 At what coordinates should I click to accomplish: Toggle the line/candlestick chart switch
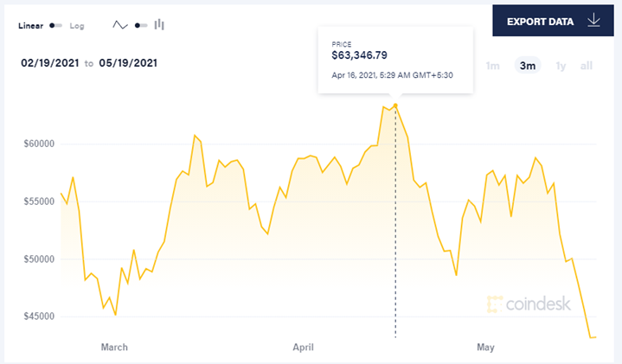[x=141, y=25]
